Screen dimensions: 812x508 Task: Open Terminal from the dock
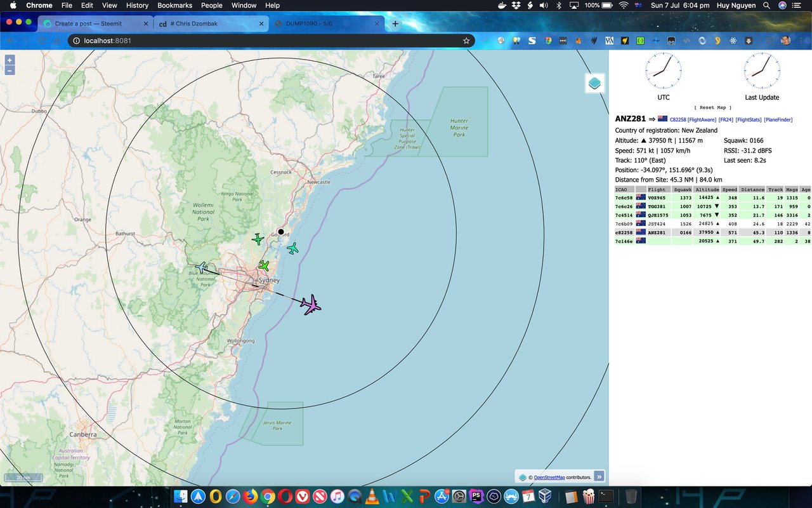pyautogui.click(x=606, y=496)
